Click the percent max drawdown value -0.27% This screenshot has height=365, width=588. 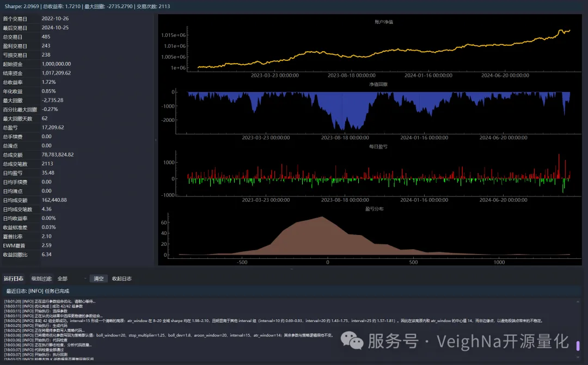[50, 109]
